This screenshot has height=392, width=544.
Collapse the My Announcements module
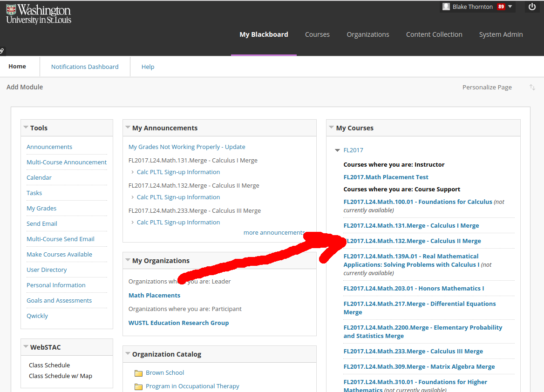[x=127, y=128]
